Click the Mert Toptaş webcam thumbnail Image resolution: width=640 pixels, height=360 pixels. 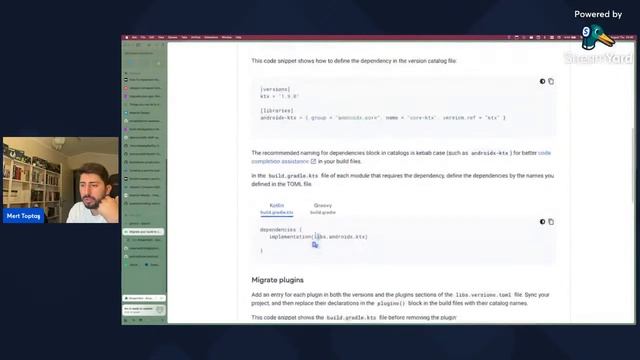(61, 180)
